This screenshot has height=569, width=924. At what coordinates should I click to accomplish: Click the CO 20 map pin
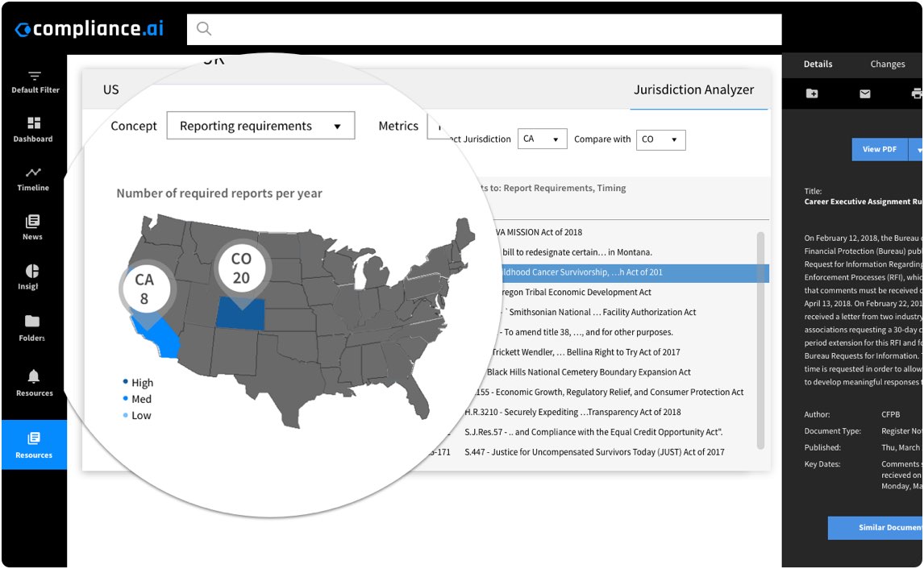click(241, 270)
